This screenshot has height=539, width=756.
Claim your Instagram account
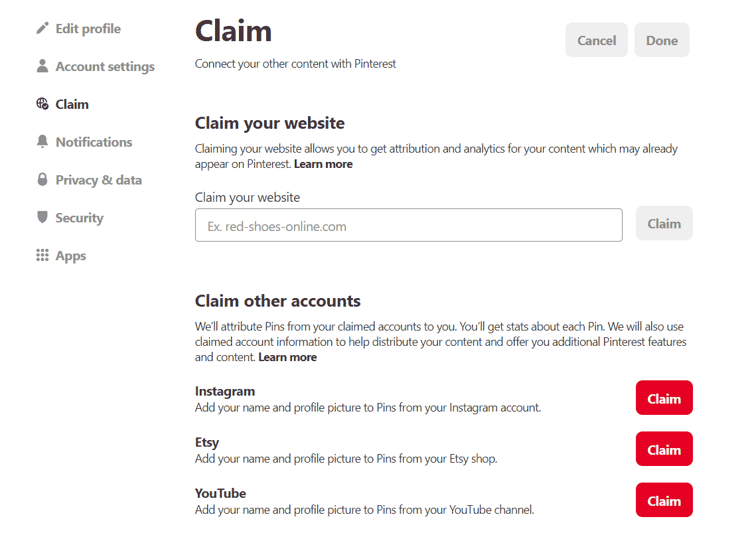coord(664,398)
